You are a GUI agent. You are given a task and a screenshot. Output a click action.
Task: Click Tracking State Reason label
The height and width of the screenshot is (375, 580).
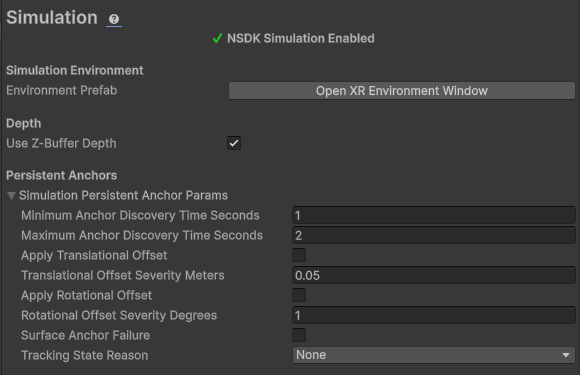[x=85, y=355]
